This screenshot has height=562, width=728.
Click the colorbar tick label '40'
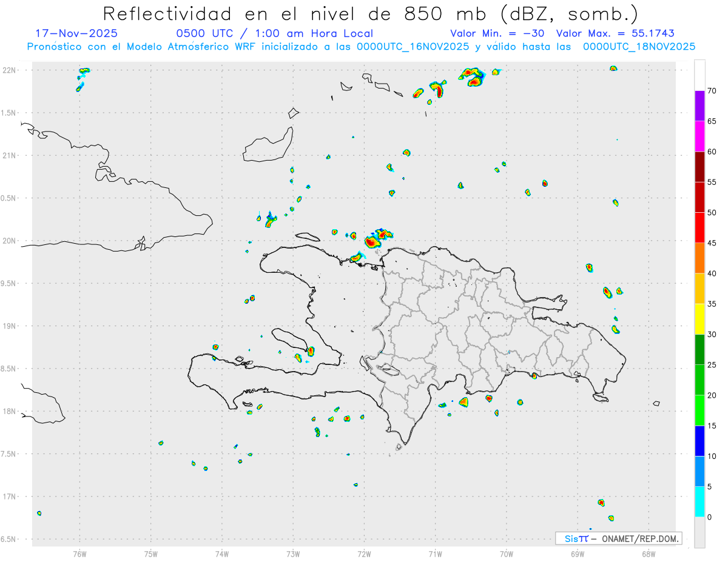(x=712, y=273)
